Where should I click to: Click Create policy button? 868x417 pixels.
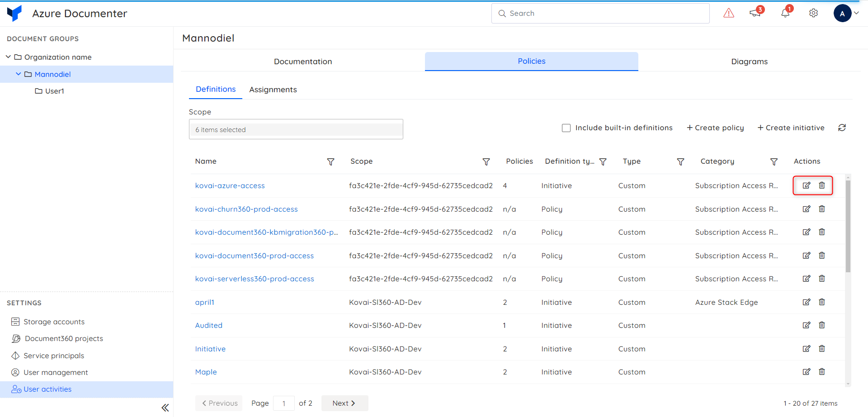(715, 128)
